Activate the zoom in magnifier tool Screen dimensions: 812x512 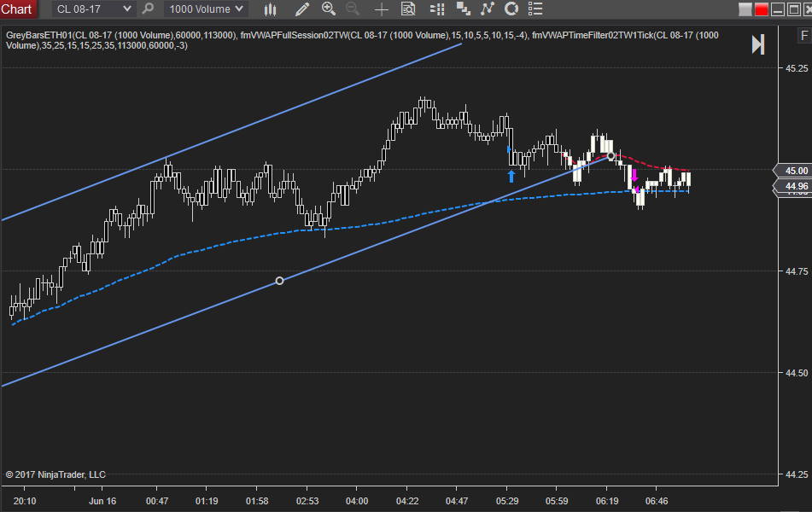click(329, 9)
